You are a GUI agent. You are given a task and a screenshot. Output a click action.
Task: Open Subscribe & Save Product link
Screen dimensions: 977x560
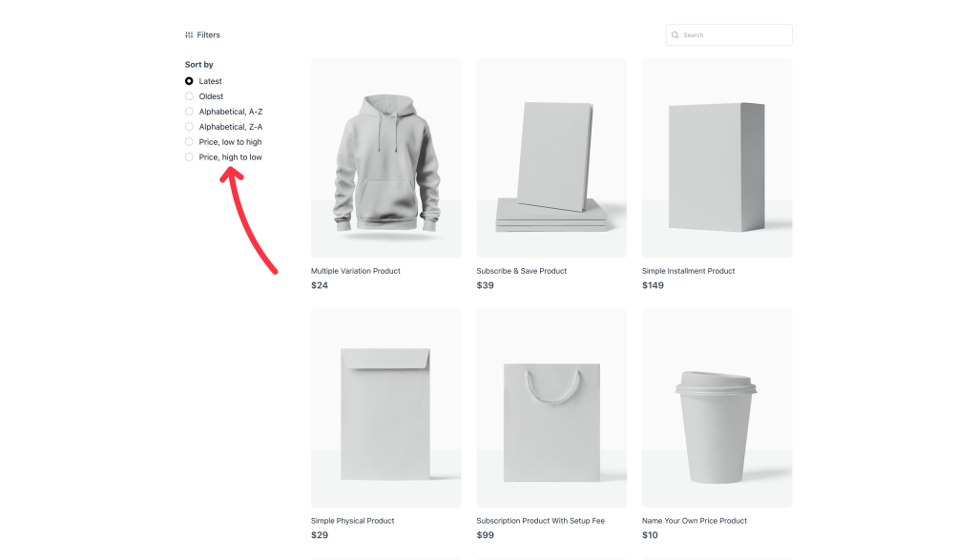pyautogui.click(x=522, y=271)
